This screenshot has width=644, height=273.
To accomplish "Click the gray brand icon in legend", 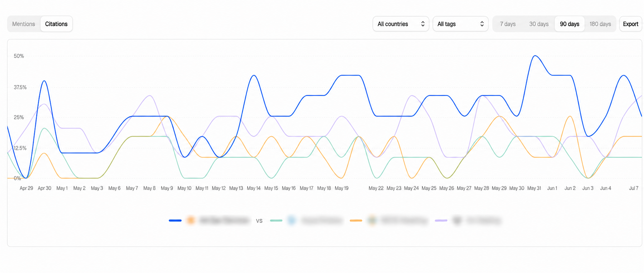I will (457, 220).
